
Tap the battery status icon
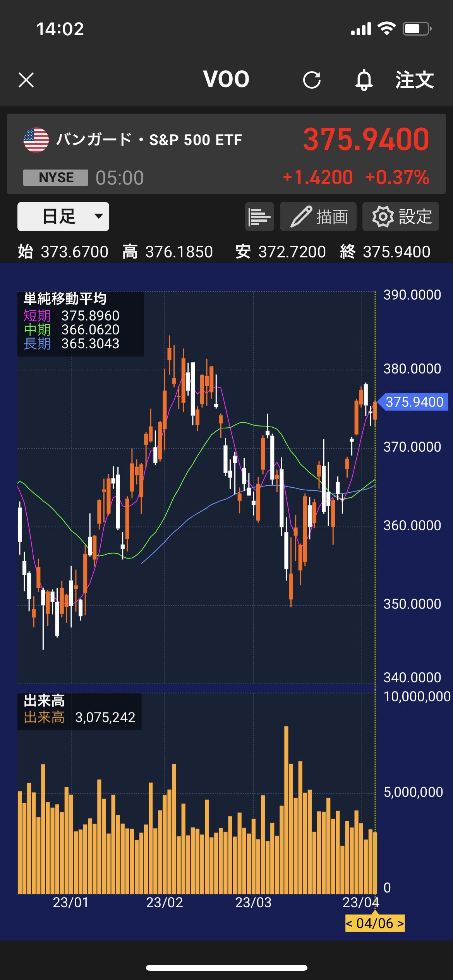tap(417, 29)
